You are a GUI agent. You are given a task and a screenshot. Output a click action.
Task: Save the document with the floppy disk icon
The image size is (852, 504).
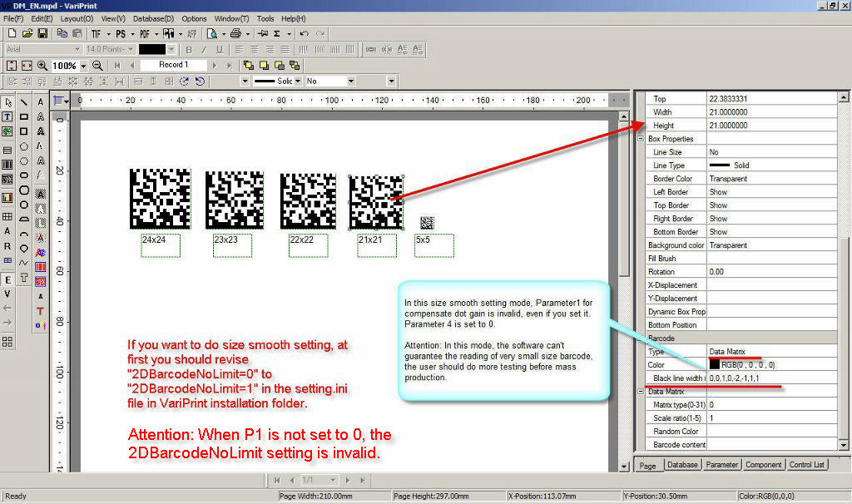(42, 33)
